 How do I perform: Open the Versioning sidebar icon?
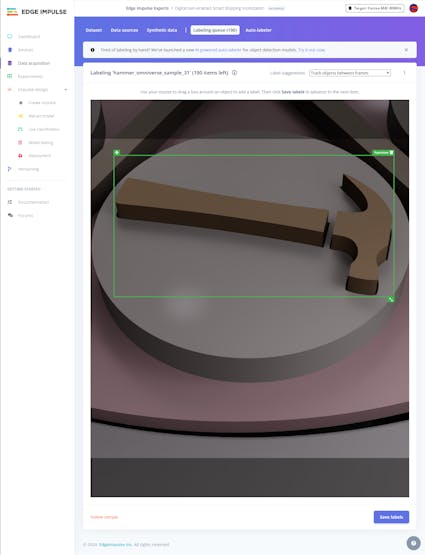[x=10, y=169]
